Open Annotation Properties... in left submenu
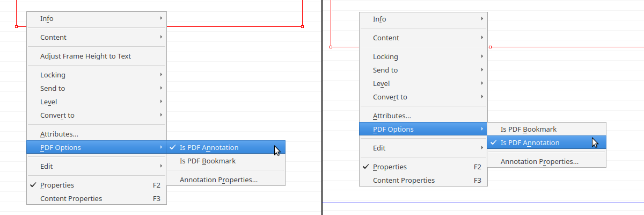The width and height of the screenshot is (644, 215). (218, 180)
